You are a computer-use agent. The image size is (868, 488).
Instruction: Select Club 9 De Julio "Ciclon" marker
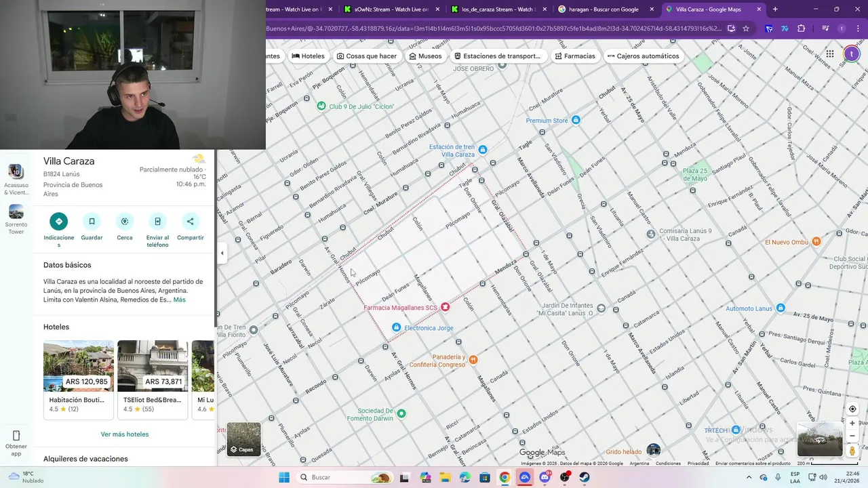coord(321,106)
